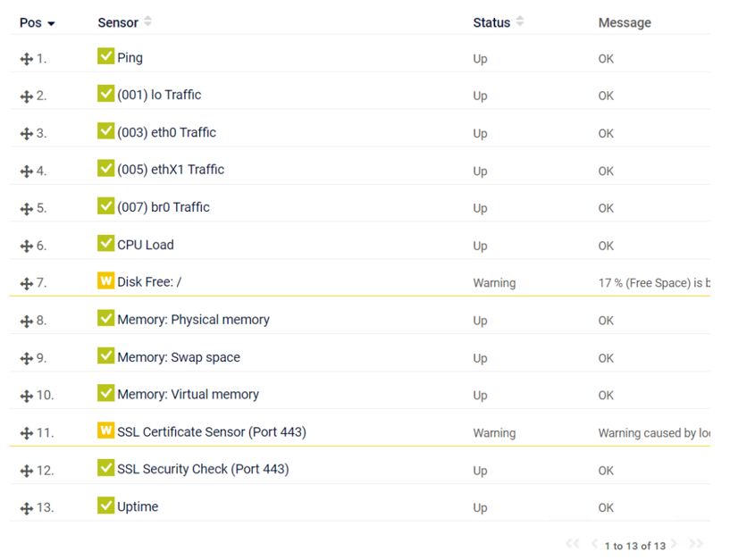Click the green check beside Memory: Physical memory
The height and width of the screenshot is (560, 747).
[106, 318]
